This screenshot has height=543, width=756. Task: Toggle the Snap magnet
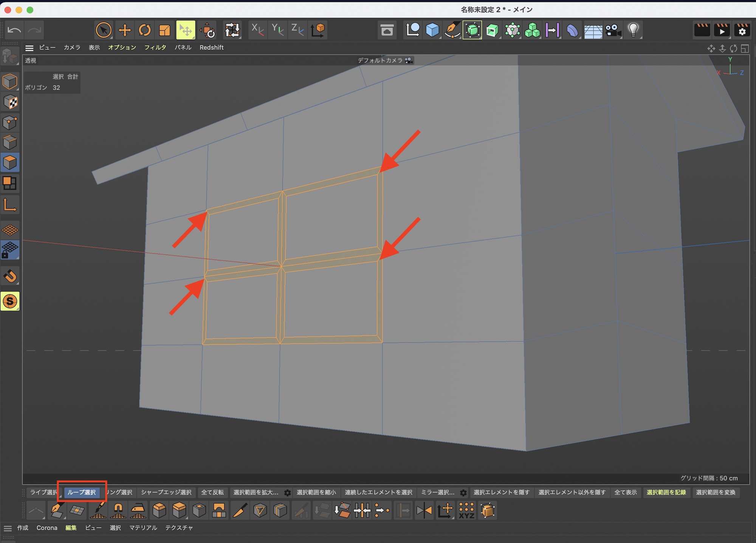(x=10, y=276)
